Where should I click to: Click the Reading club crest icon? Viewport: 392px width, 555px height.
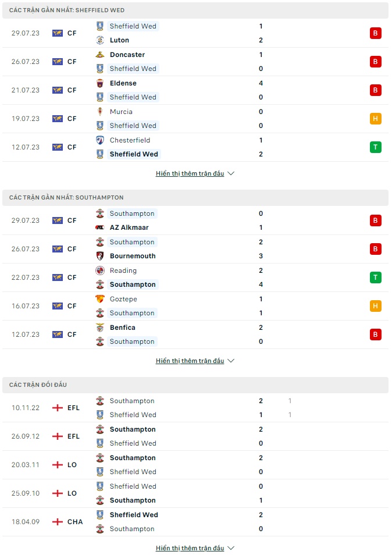point(100,271)
